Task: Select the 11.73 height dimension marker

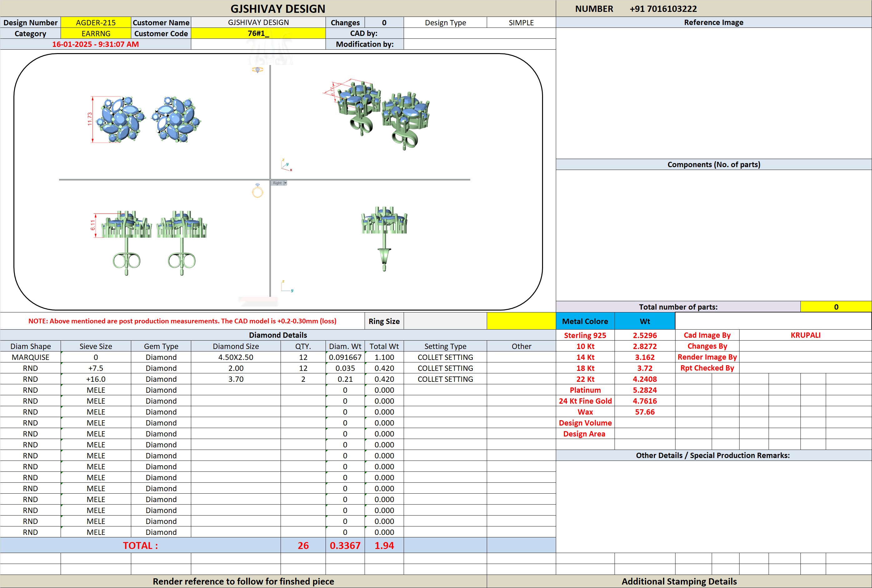Action: point(90,119)
